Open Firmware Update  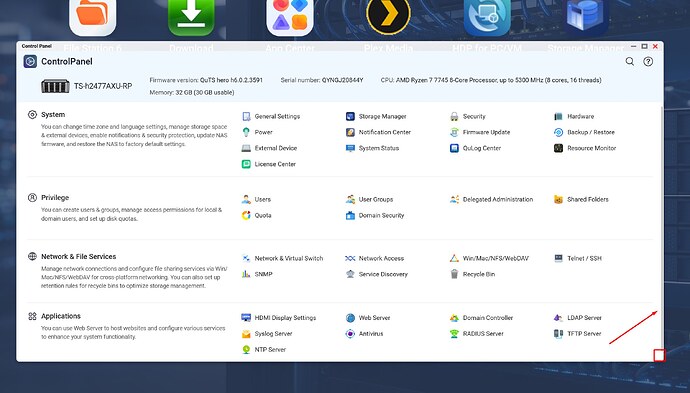(480, 132)
